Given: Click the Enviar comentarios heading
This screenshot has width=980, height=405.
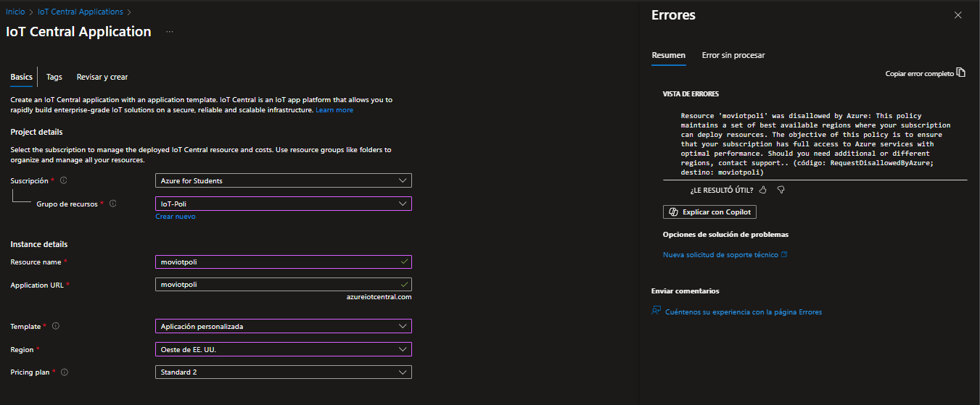Looking at the screenshot, I should [x=685, y=291].
